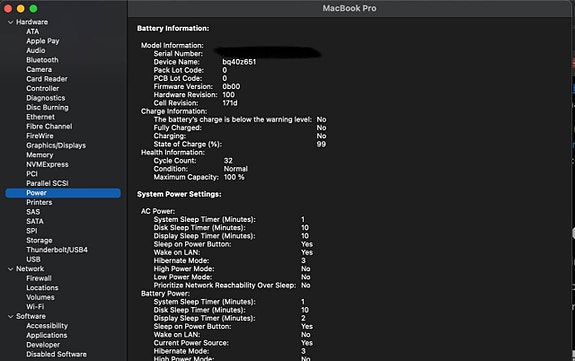The height and width of the screenshot is (361, 575).
Task: Select Volumes under Network
Action: [40, 298]
